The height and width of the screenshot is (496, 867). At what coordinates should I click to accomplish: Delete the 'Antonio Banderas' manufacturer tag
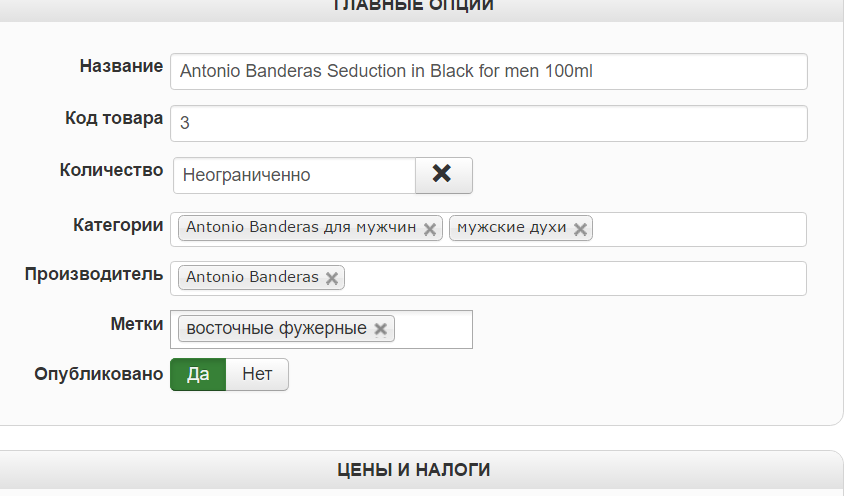[332, 278]
